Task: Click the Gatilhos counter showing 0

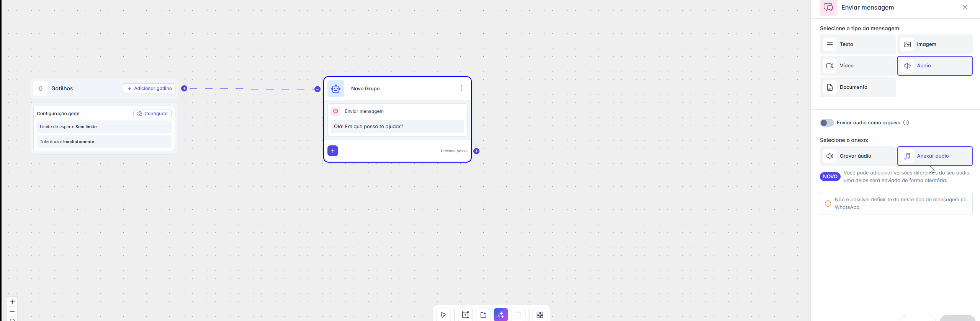Action: [41, 88]
